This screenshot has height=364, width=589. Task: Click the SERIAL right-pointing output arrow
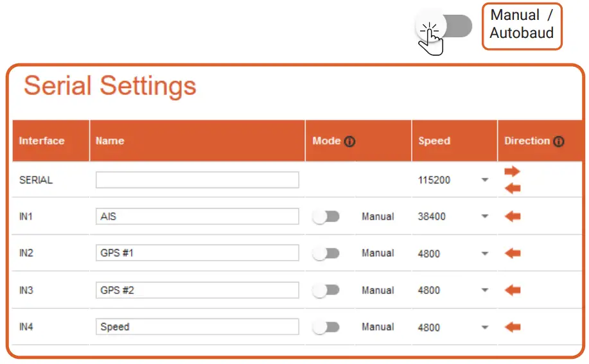512,171
